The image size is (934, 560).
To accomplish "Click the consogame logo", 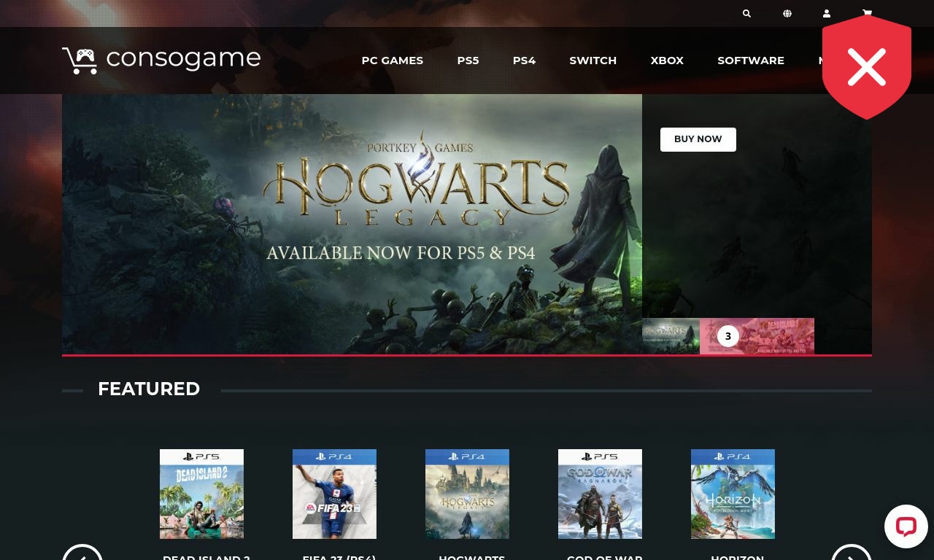I will (161, 60).
